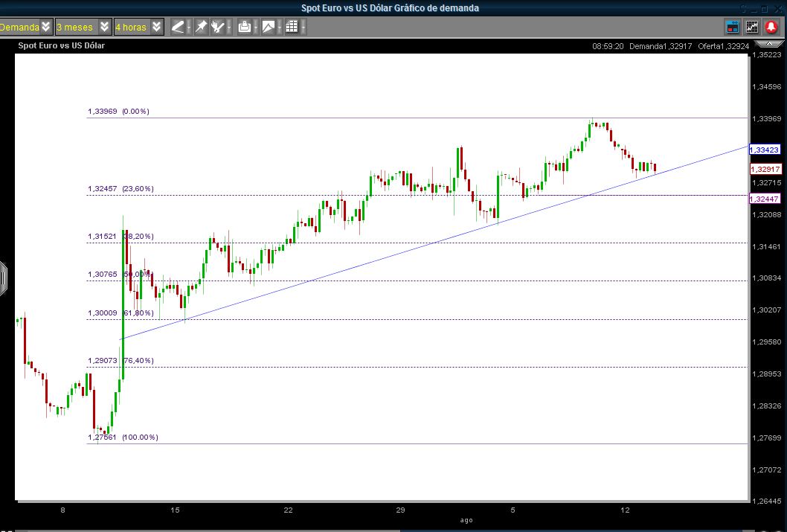Click price axis value 1,29580
The width and height of the screenshot is (787, 532).
(x=766, y=342)
